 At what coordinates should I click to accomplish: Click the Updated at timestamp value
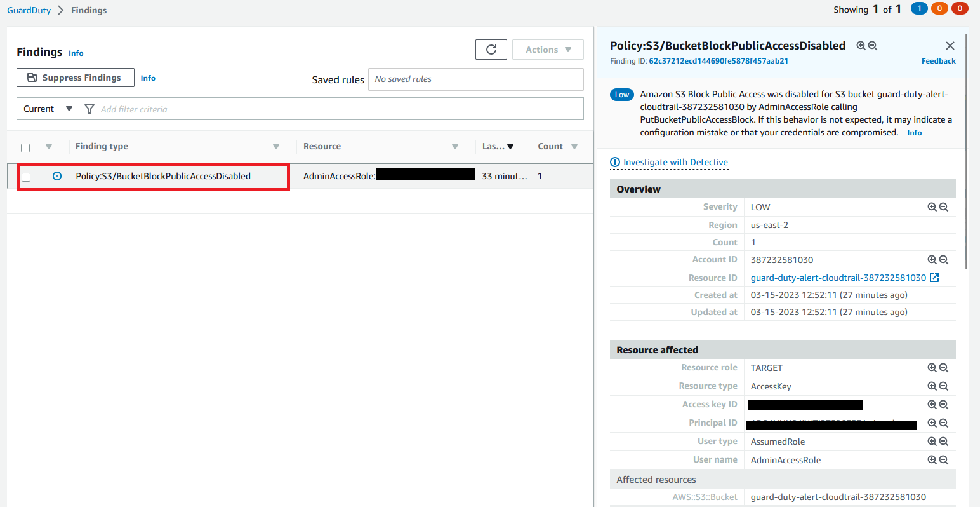829,312
